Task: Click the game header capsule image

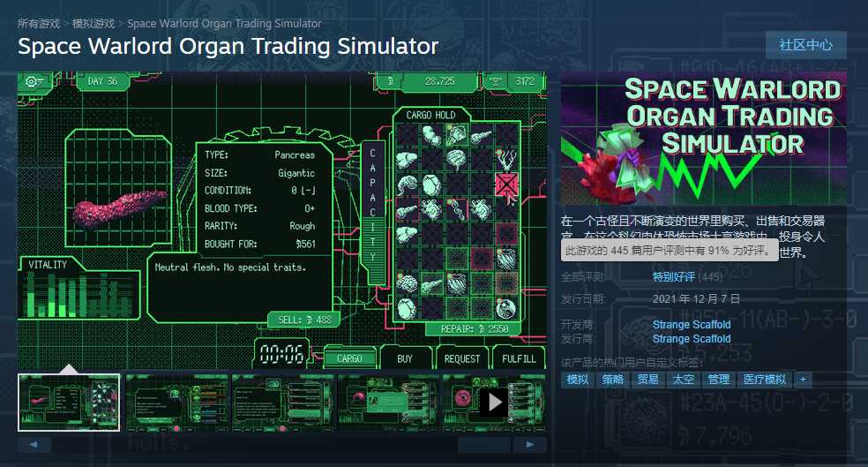Action: click(x=704, y=138)
